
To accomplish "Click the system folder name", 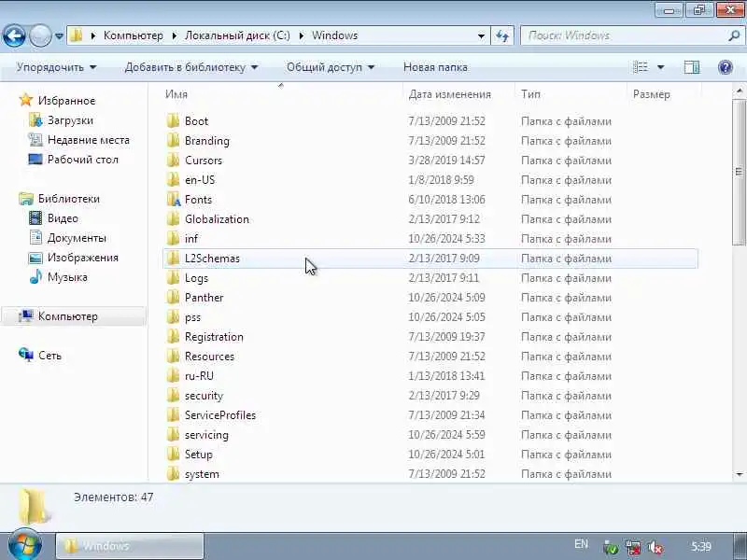I will [x=202, y=474].
